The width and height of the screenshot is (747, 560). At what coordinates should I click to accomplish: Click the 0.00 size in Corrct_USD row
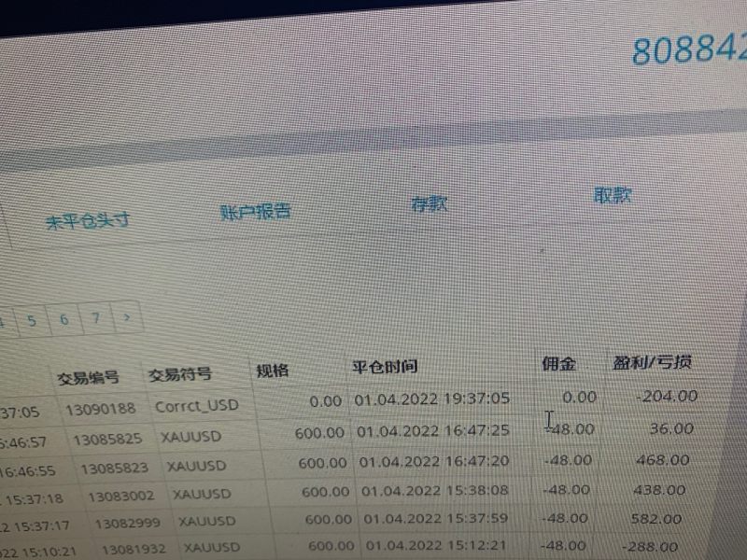[x=326, y=401]
